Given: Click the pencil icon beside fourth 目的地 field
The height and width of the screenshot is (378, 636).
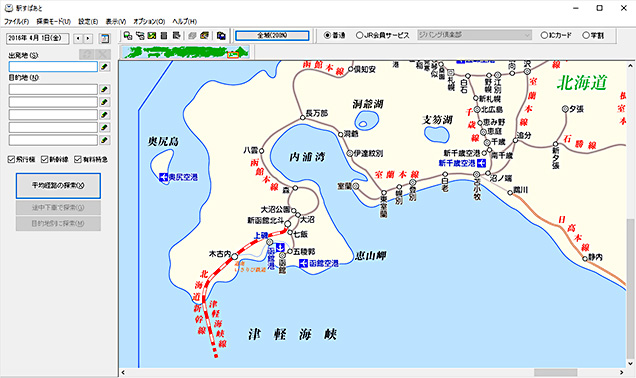Looking at the screenshot, I should [x=105, y=127].
